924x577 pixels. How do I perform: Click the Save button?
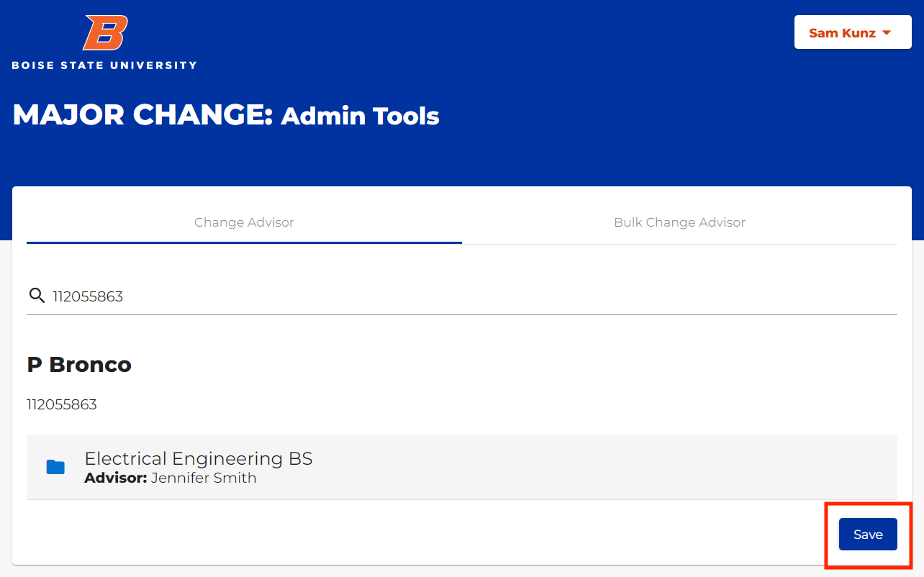[868, 534]
